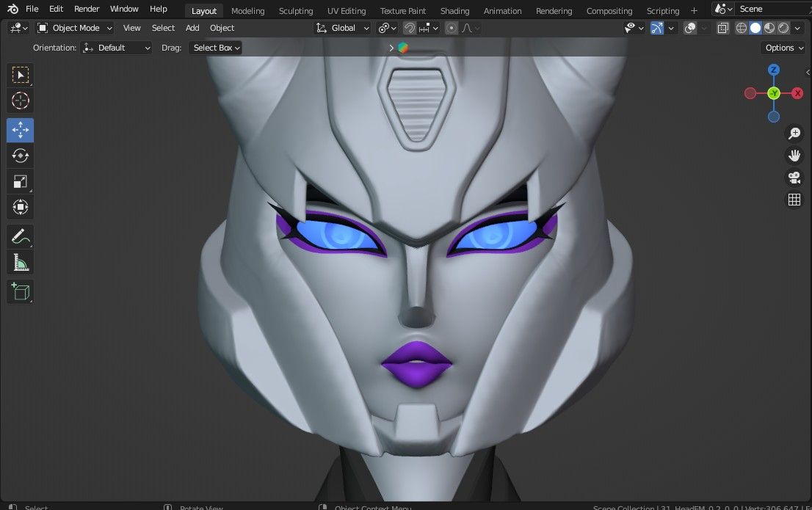The image size is (812, 510).
Task: Open the pivot point dropdown
Action: point(387,28)
